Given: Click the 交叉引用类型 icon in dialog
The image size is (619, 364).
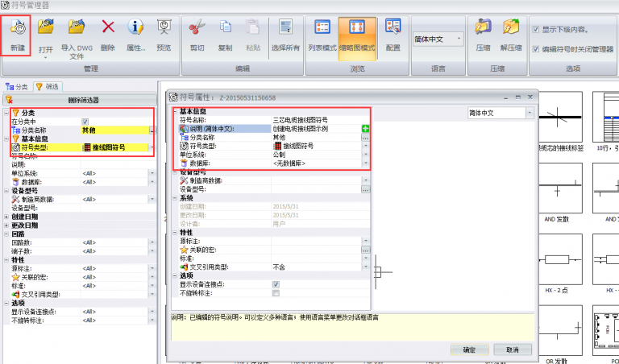Looking at the screenshot, I should point(184,267).
